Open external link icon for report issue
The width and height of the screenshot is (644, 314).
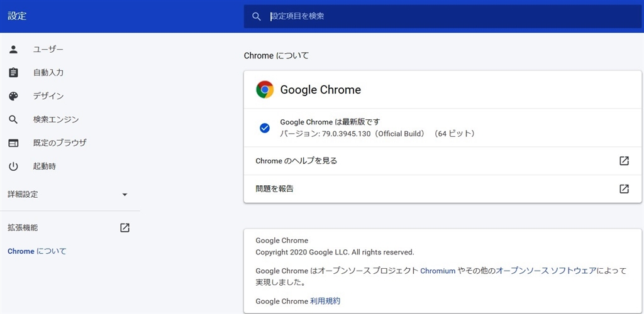click(624, 188)
